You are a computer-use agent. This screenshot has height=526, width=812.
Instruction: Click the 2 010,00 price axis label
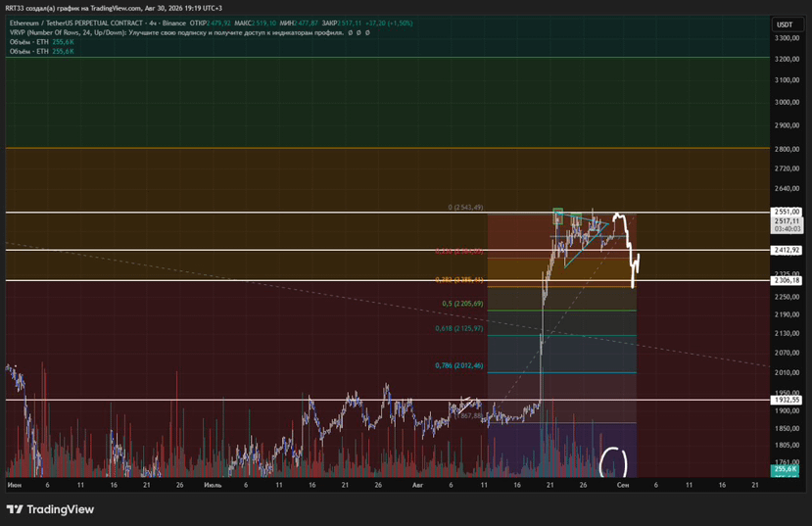788,373
